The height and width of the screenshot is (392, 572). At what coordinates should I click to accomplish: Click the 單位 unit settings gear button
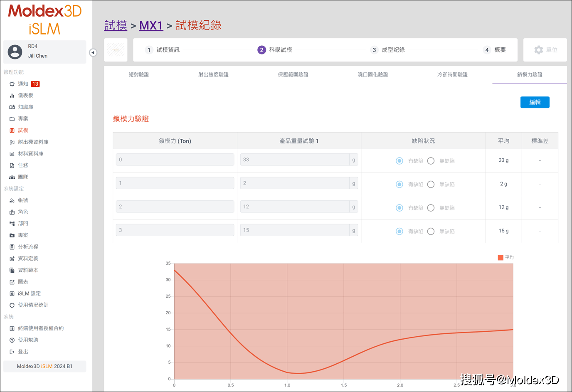[x=545, y=49]
